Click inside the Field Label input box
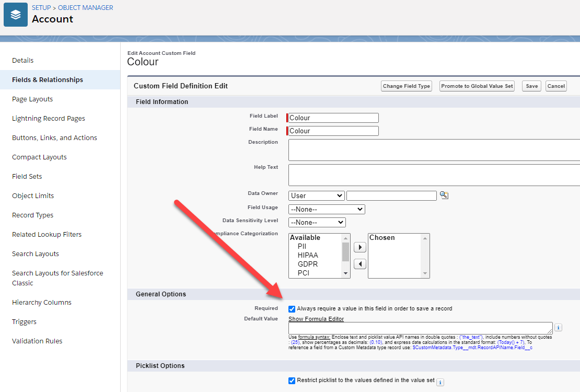This screenshot has width=580, height=392. (333, 118)
